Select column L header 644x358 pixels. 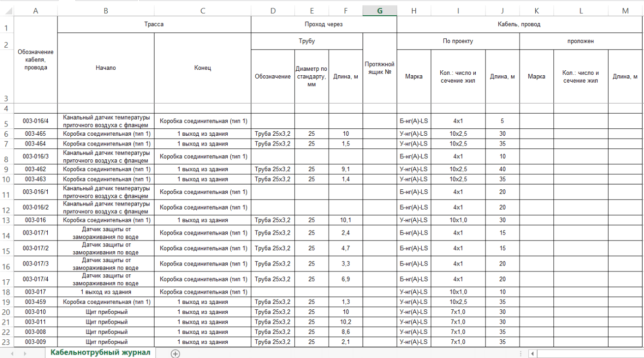[581, 11]
